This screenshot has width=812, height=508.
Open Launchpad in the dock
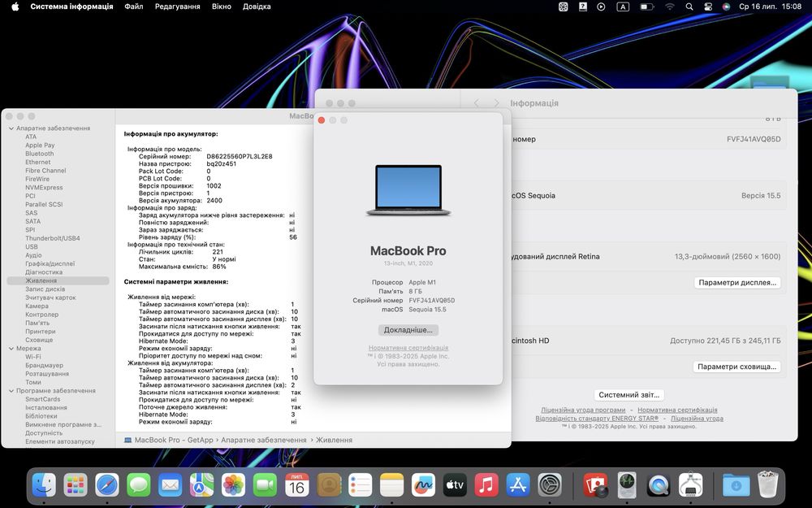click(76, 486)
